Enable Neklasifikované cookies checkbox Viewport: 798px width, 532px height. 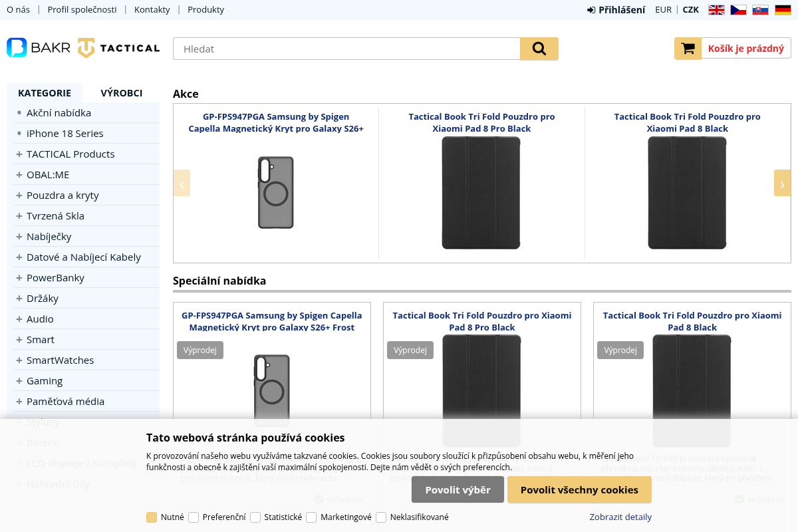381,517
